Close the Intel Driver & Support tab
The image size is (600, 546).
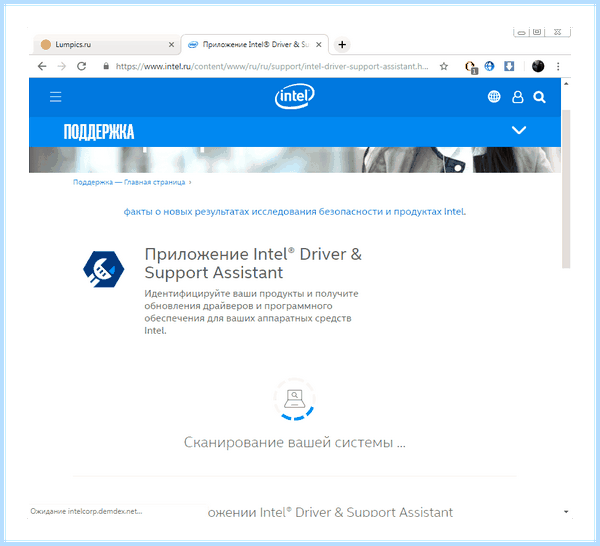click(318, 45)
